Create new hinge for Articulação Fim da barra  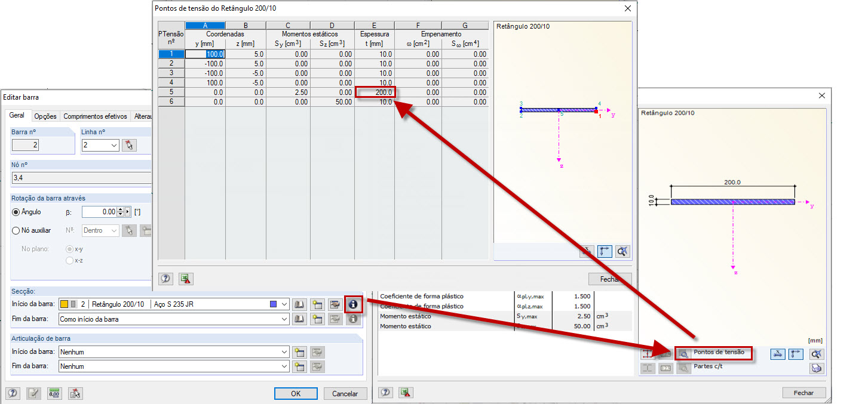click(300, 366)
